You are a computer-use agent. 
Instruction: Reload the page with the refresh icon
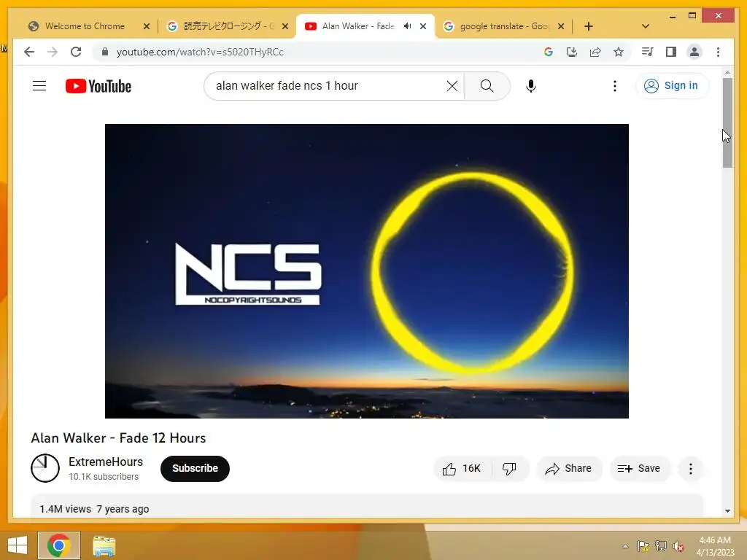click(x=76, y=52)
